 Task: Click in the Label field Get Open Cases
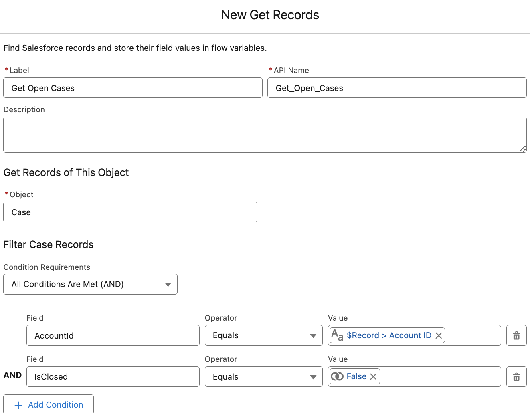pyautogui.click(x=133, y=88)
